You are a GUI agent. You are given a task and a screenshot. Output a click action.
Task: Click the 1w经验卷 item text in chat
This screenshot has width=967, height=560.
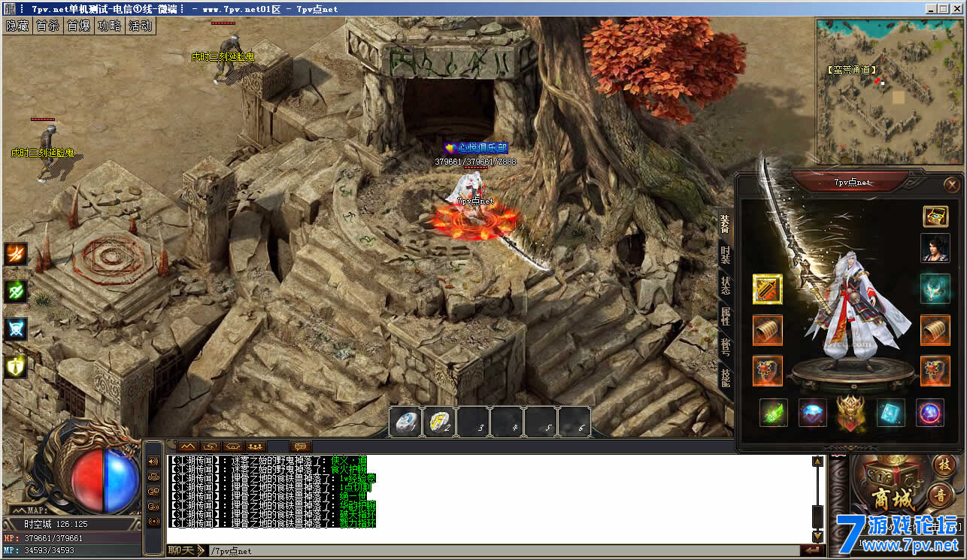point(358,478)
